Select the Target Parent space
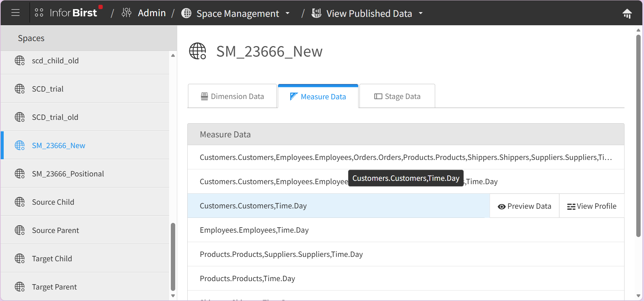Screen dimensions: 644x301 [85, 287]
